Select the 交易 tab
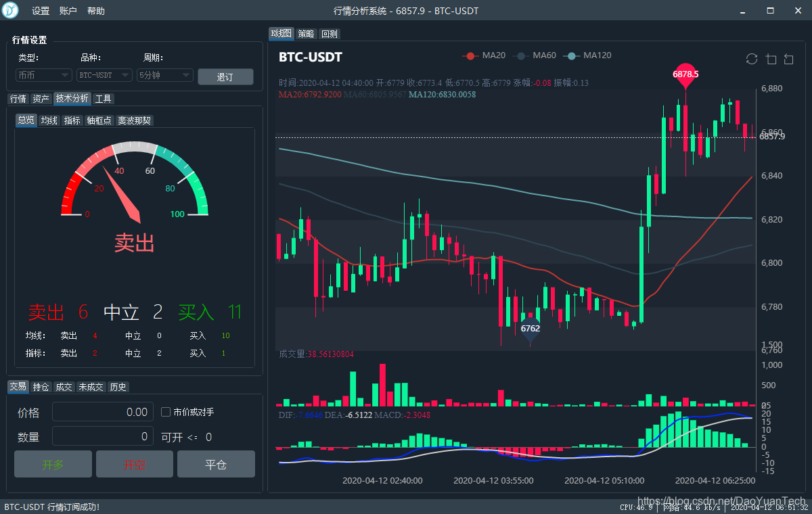812x514 pixels. pyautogui.click(x=18, y=387)
